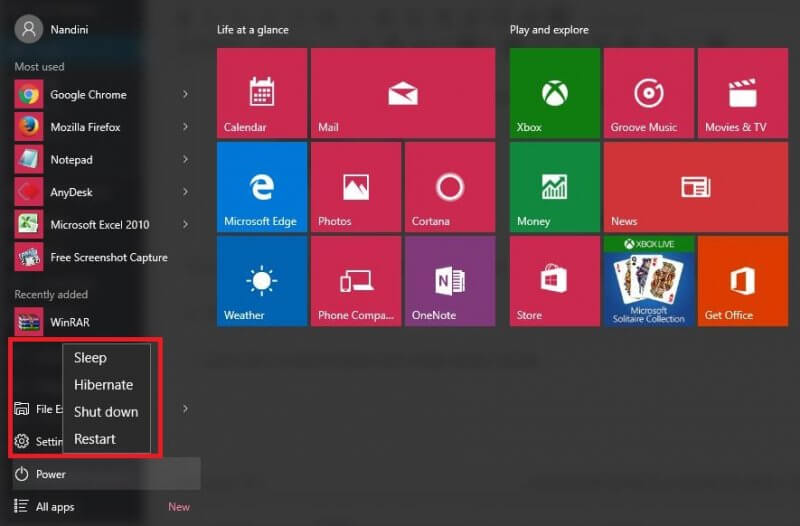Click the Mozilla Firefox icon
The image size is (800, 526).
[x=29, y=127]
